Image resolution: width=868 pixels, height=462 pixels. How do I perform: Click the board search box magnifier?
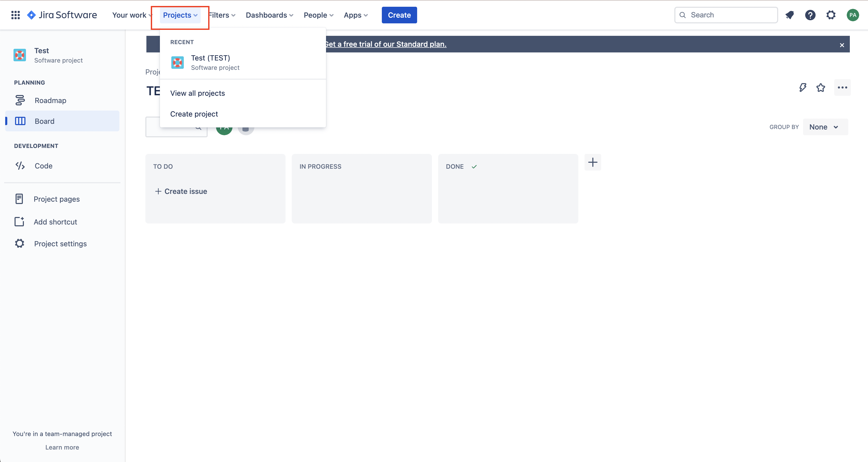click(199, 128)
